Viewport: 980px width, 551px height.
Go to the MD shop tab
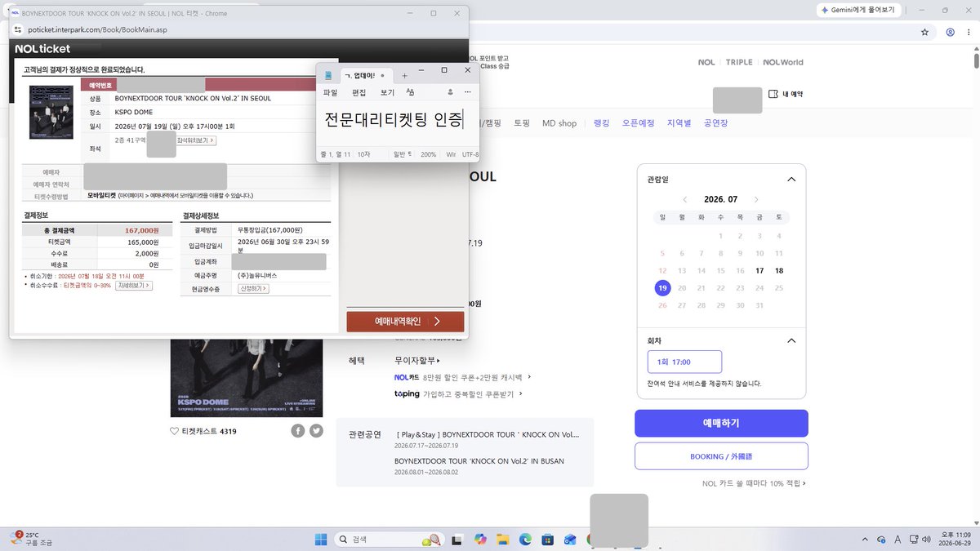pyautogui.click(x=559, y=123)
